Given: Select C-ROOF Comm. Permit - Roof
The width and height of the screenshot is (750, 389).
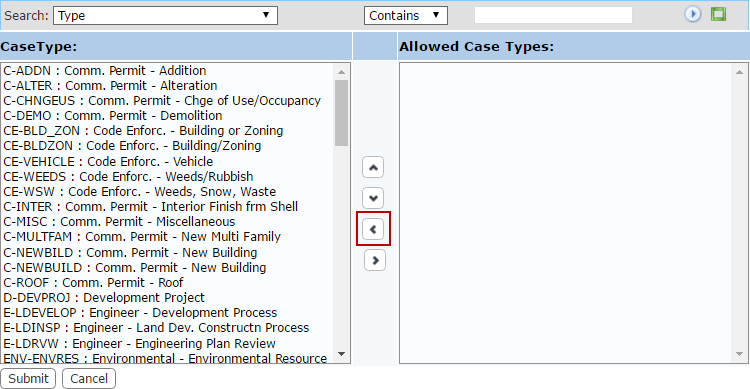Looking at the screenshot, I should point(93,283).
